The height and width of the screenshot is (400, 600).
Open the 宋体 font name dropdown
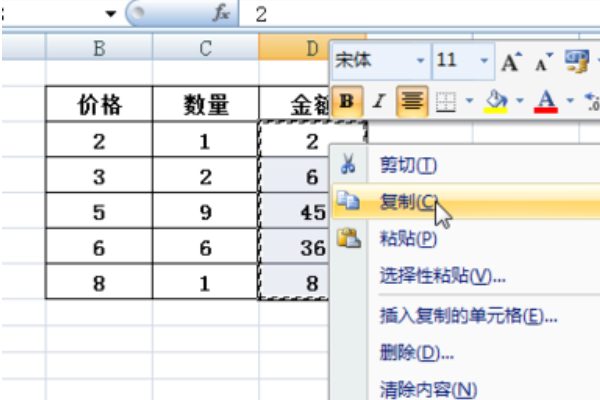coord(421,60)
